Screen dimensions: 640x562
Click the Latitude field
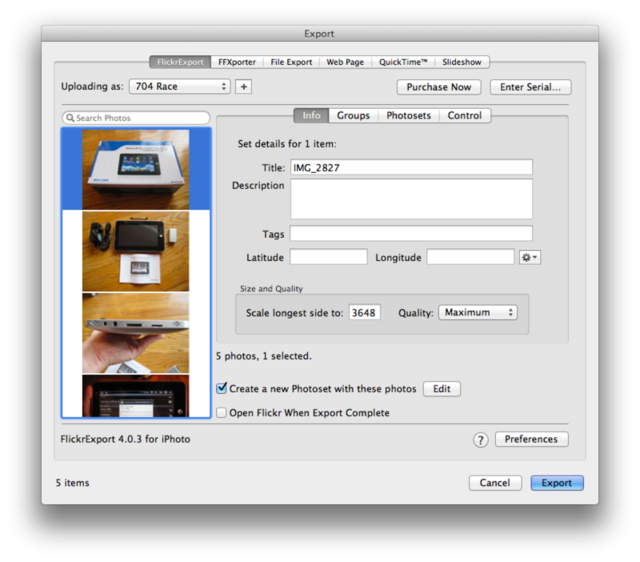click(329, 257)
